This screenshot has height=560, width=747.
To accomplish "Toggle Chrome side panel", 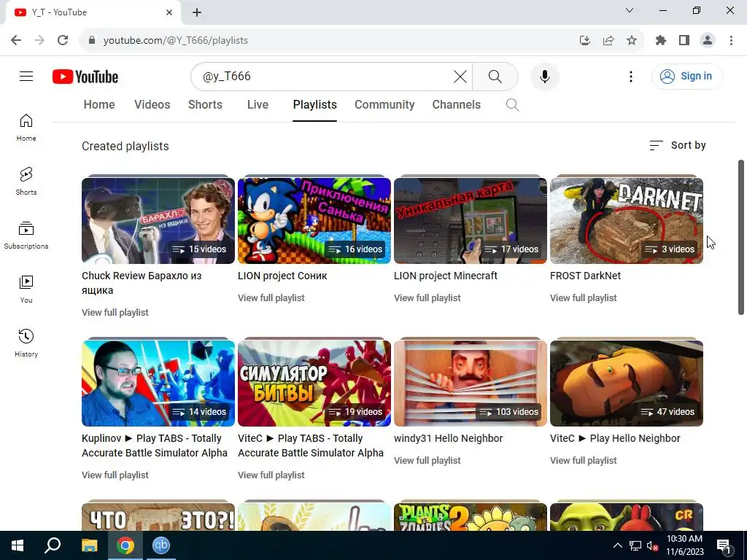I will 684,41.
